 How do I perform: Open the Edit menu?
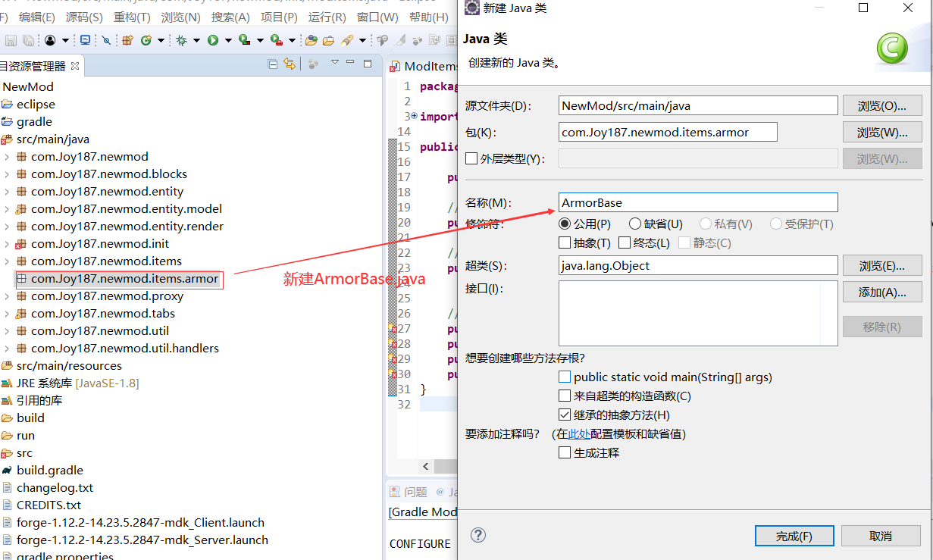click(36, 17)
